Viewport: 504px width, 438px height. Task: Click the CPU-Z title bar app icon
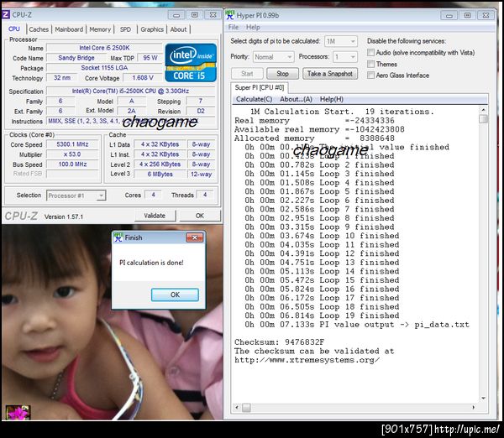(x=6, y=15)
